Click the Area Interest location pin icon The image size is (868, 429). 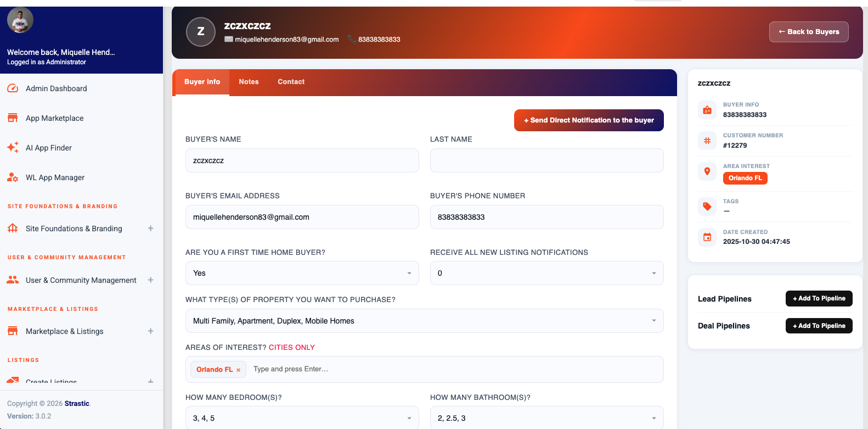707,171
